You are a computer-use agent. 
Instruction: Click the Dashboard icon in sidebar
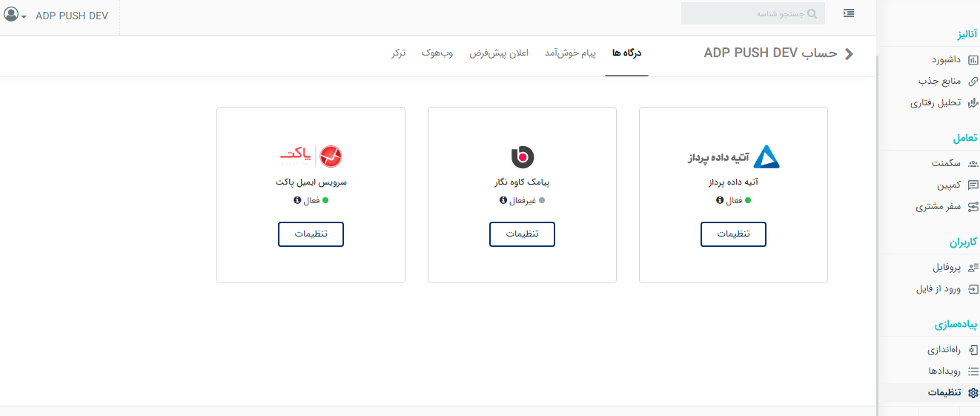pyautogui.click(x=973, y=59)
